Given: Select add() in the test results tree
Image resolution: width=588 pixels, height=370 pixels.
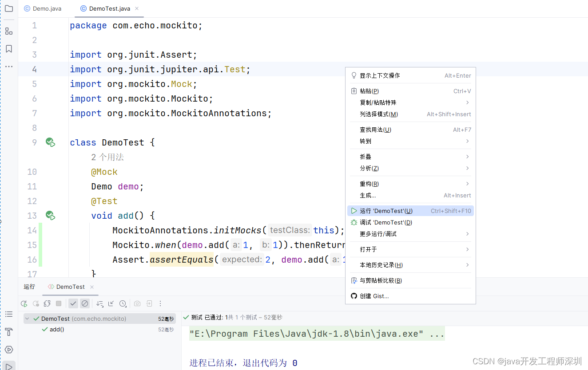Looking at the screenshot, I should (x=57, y=329).
